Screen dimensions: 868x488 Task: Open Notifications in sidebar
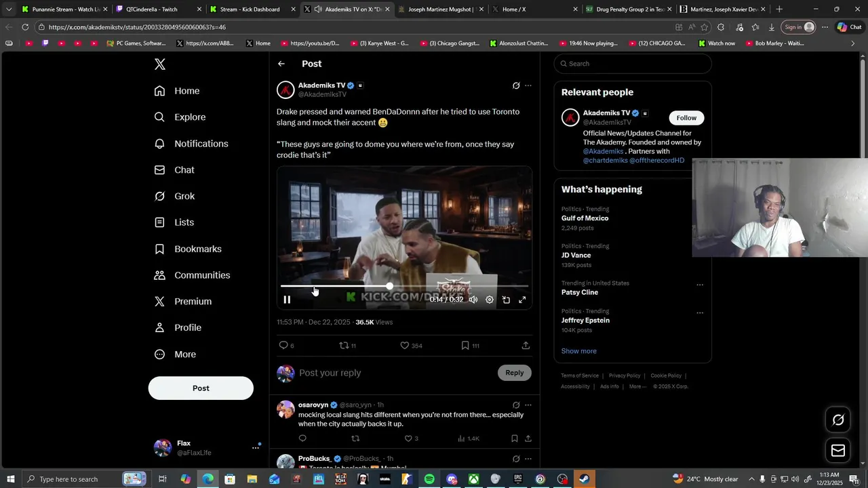pyautogui.click(x=191, y=144)
